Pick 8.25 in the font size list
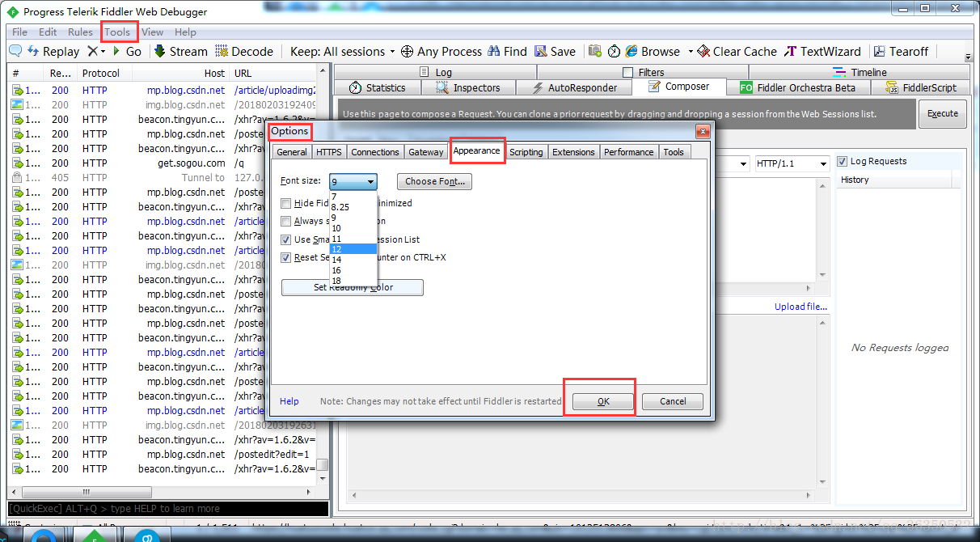The image size is (980, 542). pyautogui.click(x=353, y=207)
